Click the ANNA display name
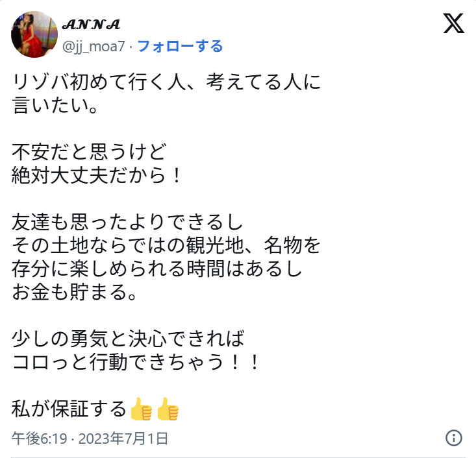476x458 pixels. coord(91,25)
